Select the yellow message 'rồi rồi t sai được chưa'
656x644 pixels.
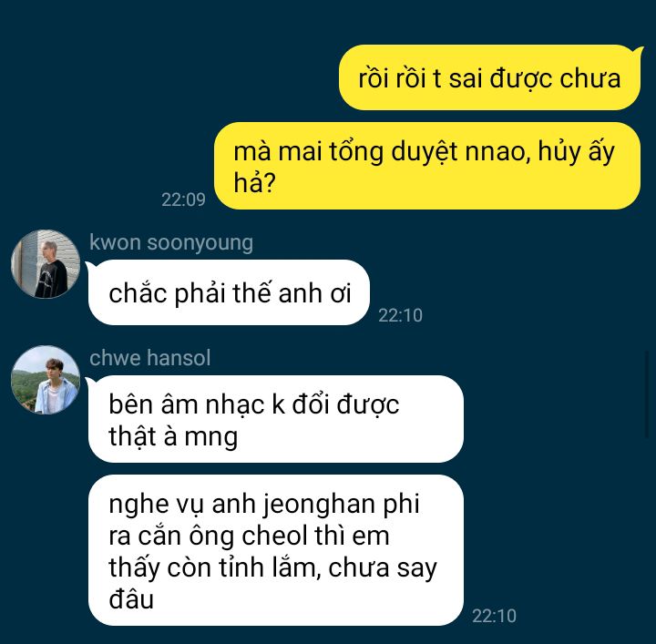tap(489, 77)
